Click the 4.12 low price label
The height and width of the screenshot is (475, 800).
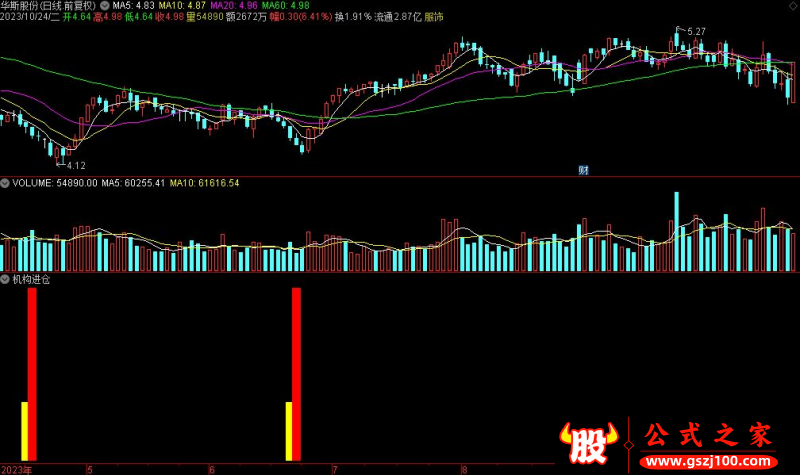click(x=76, y=165)
